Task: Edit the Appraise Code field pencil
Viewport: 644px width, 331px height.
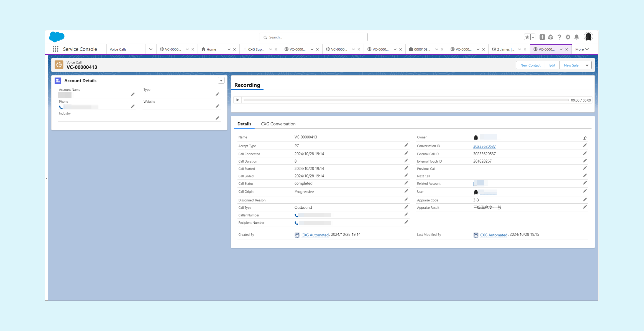Action: (x=585, y=199)
